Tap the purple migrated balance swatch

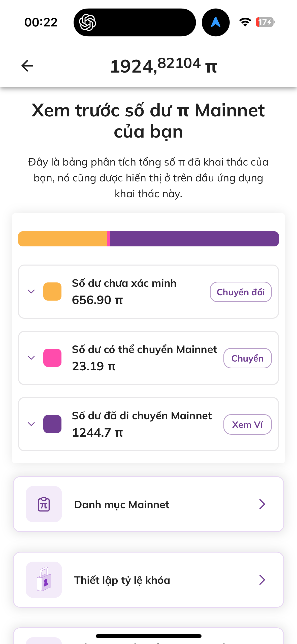pyautogui.click(x=52, y=424)
